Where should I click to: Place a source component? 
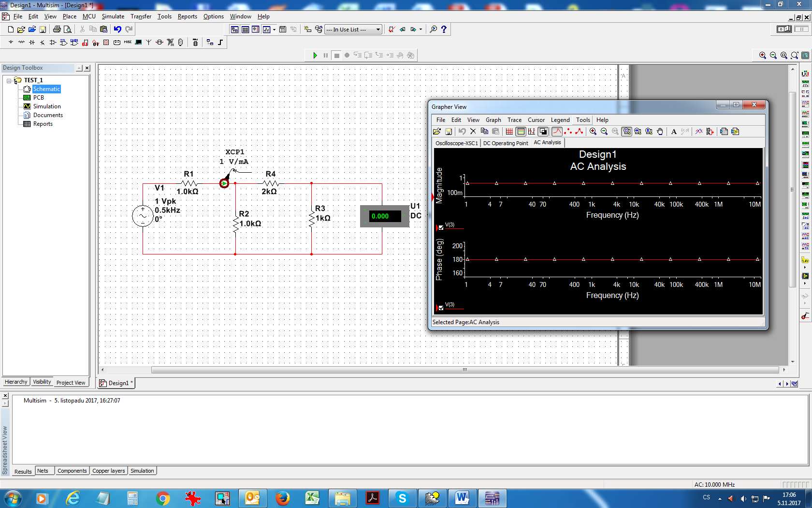pos(11,43)
